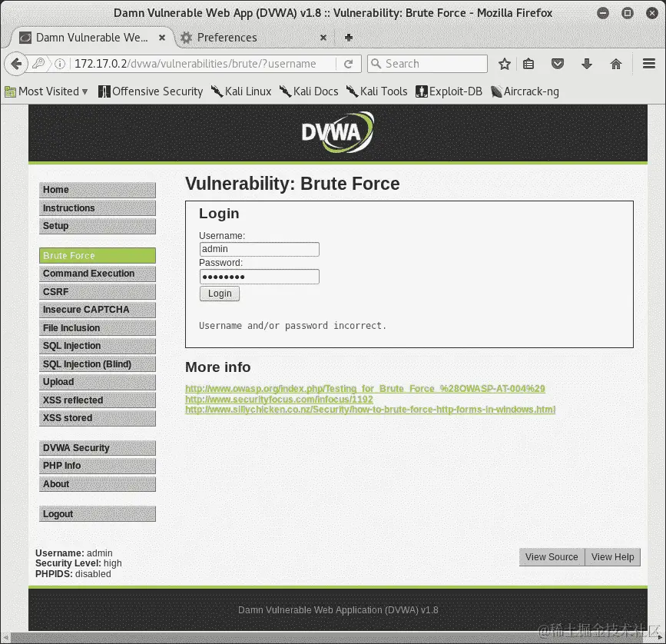This screenshot has width=666, height=644.
Task: Submit form with Login button
Action: click(x=220, y=294)
